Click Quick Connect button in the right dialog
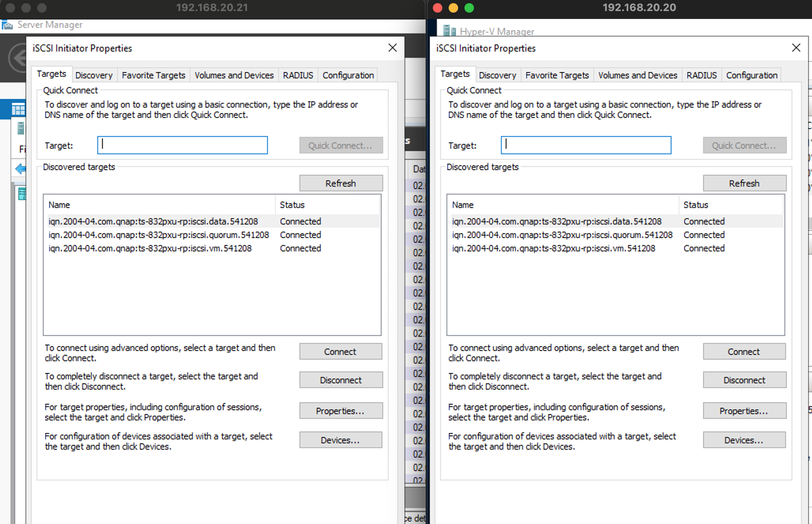Screen dimensions: 812x524 pyautogui.click(x=744, y=145)
